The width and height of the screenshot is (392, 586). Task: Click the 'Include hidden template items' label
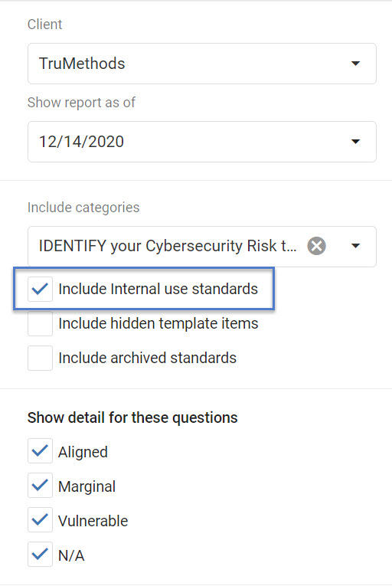(x=158, y=324)
